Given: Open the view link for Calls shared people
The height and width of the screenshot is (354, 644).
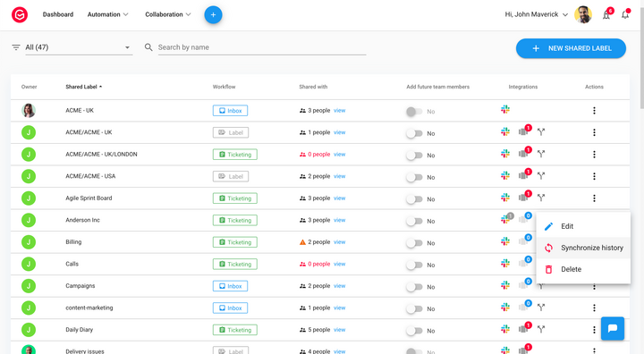Looking at the screenshot, I should (339, 264).
